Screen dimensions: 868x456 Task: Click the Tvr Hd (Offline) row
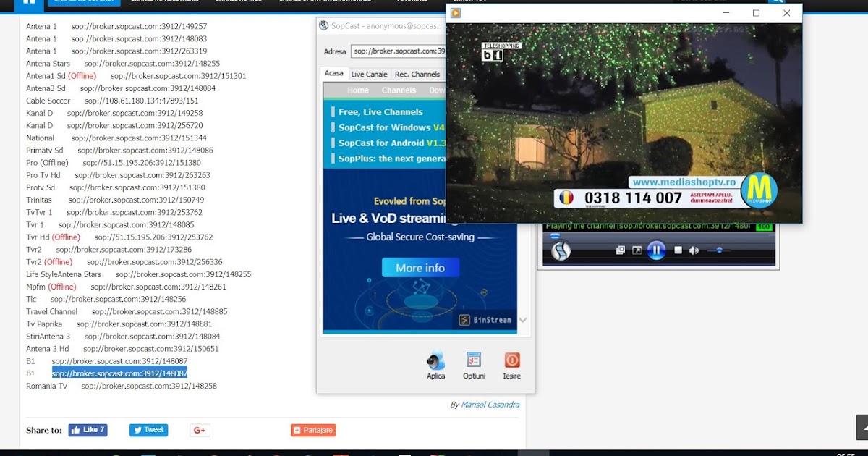pos(119,237)
